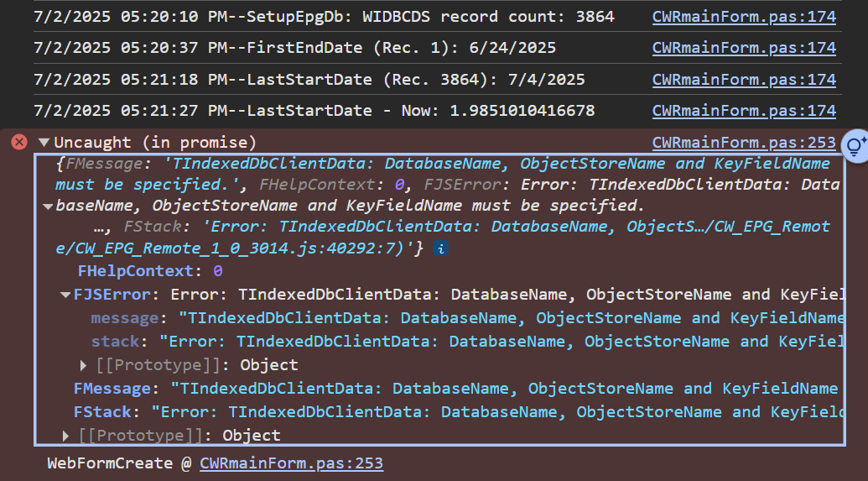The image size is (868, 481).
Task: Select the SetupEpgDb WIDBCDS record count log line
Action: coord(324,17)
